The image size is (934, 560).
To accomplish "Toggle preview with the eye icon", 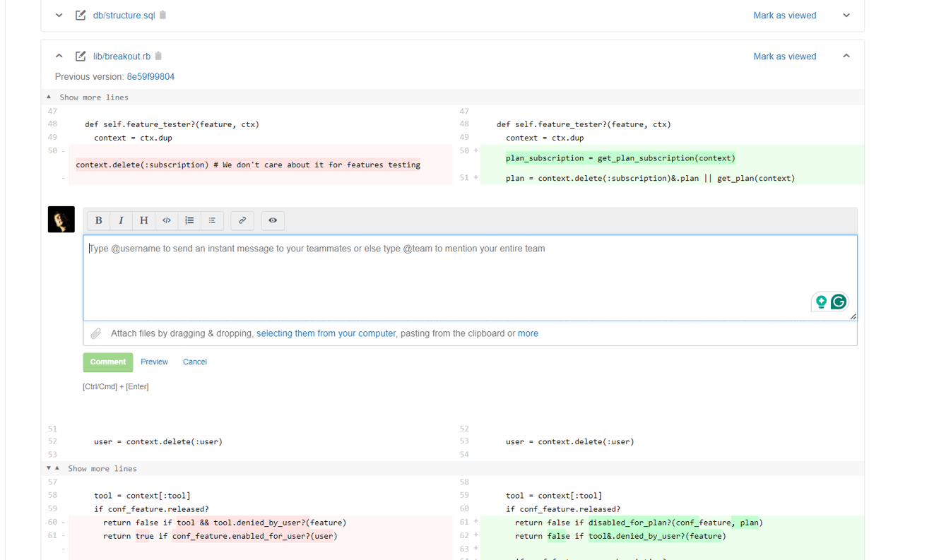I will coord(273,220).
